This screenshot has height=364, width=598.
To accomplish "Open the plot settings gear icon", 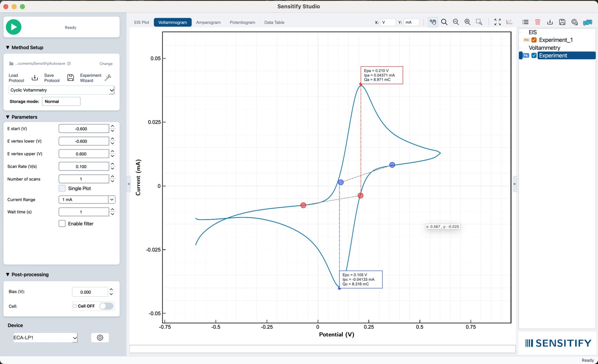I will [x=575, y=22].
